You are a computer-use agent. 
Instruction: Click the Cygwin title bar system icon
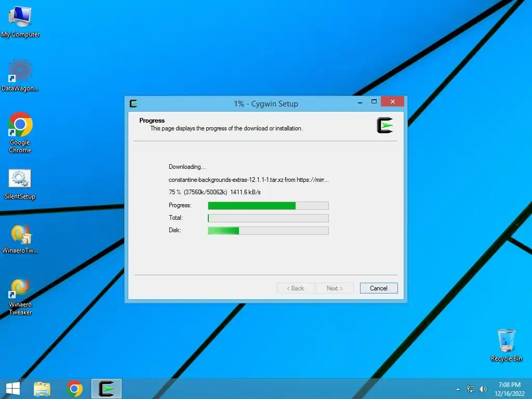(134, 103)
